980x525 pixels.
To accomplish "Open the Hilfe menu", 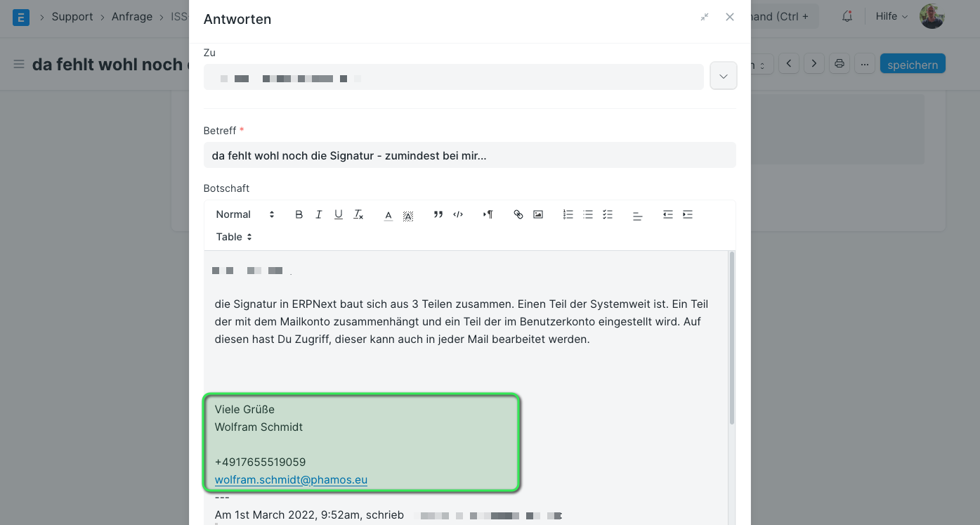I will click(x=891, y=16).
